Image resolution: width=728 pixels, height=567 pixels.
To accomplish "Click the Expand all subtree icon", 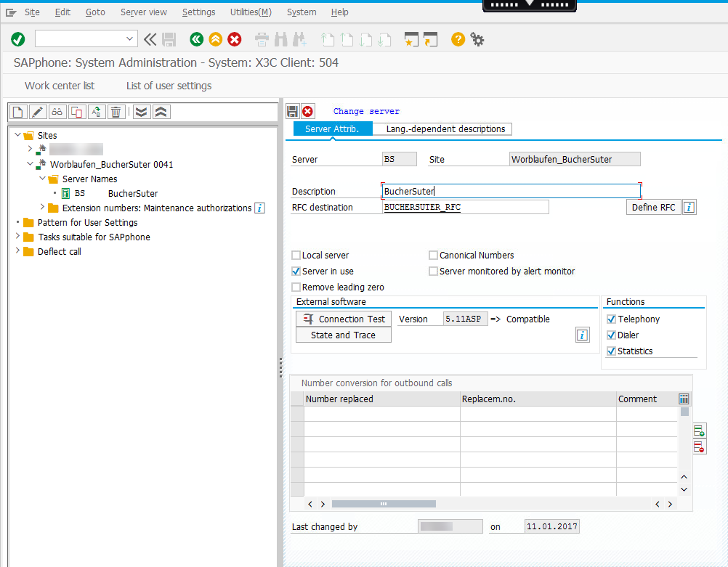I will coord(141,112).
